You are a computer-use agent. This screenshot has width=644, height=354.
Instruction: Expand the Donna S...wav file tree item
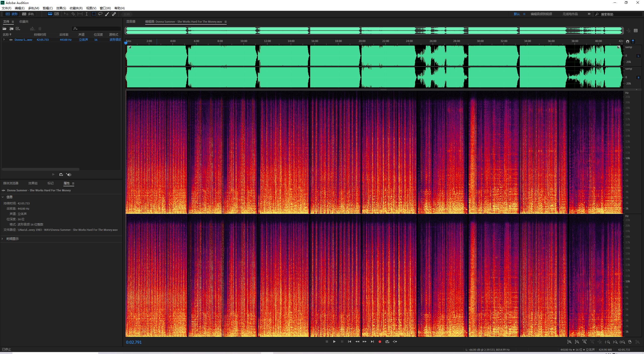point(4,40)
